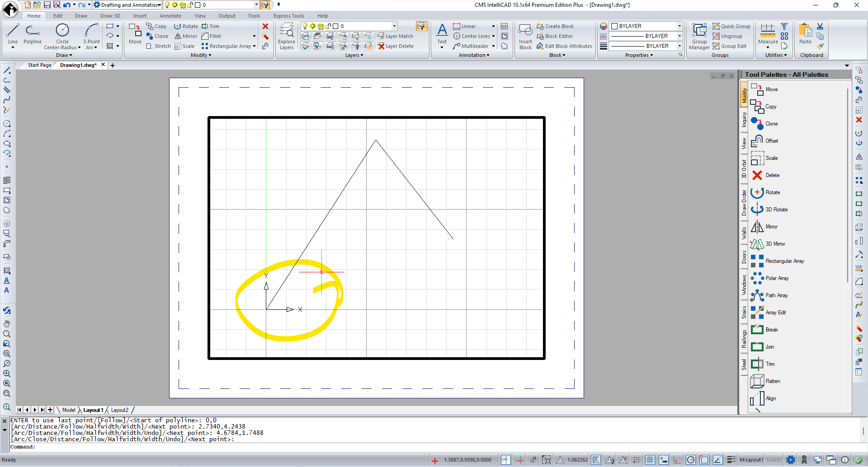Toggle ortho mode in status bar

[x=677, y=460]
